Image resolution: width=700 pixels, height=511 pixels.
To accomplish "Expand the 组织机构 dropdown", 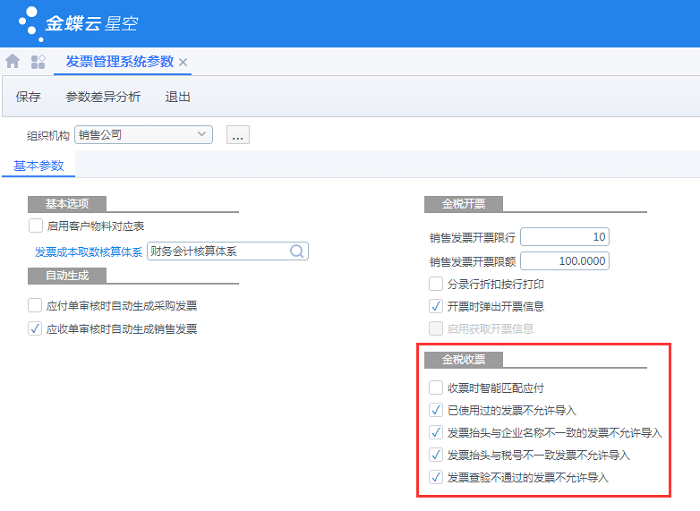I will (202, 134).
